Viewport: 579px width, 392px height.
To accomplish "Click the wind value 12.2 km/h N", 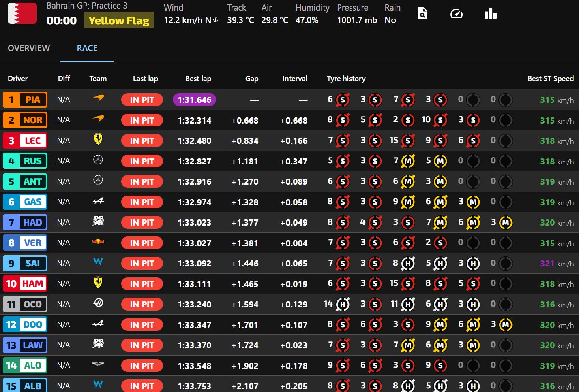I will pyautogui.click(x=191, y=20).
